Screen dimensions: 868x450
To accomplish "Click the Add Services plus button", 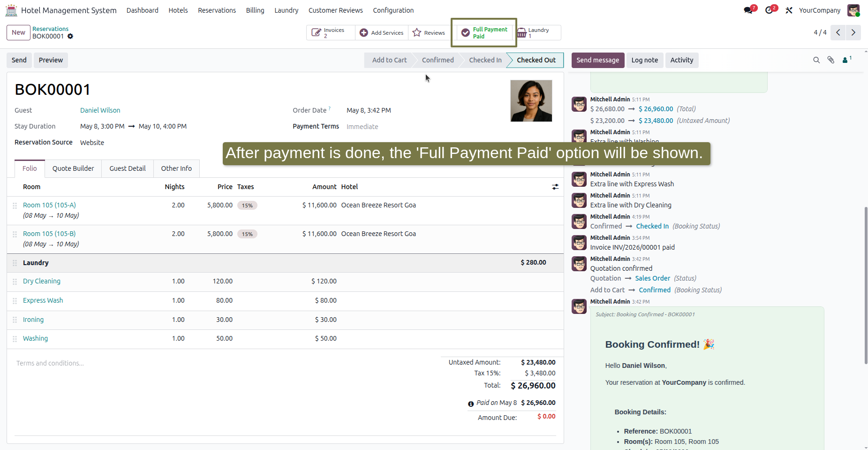I will 382,33.
